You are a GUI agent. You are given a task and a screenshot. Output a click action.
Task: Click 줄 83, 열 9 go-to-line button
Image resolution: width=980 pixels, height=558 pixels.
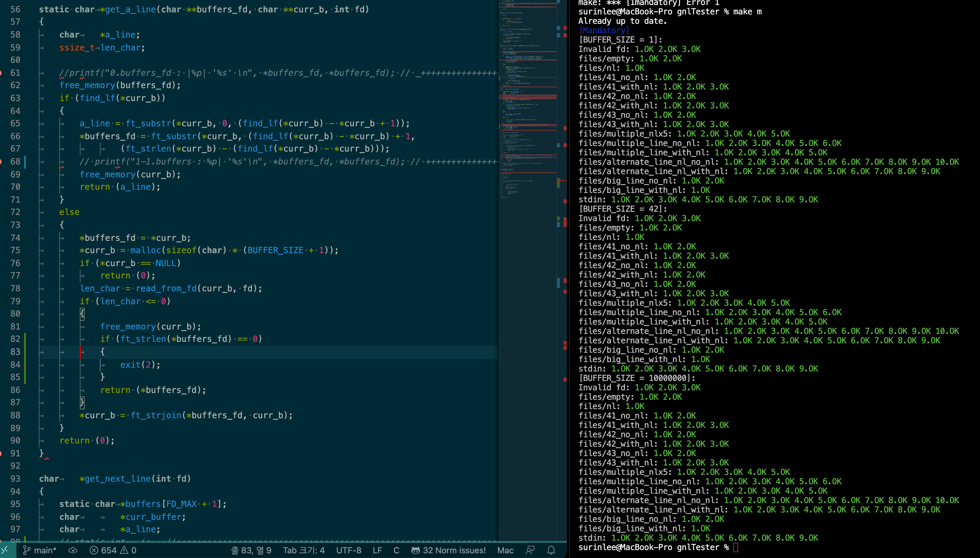tap(251, 550)
